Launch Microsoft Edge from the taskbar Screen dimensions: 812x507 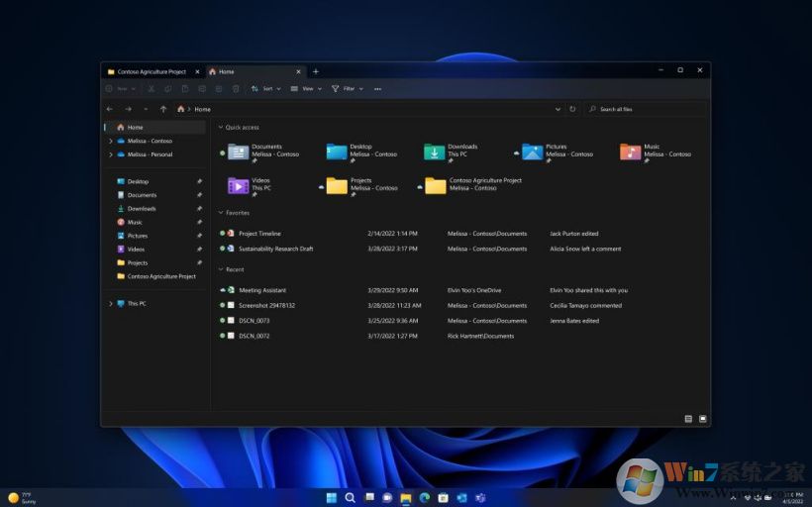click(x=424, y=497)
